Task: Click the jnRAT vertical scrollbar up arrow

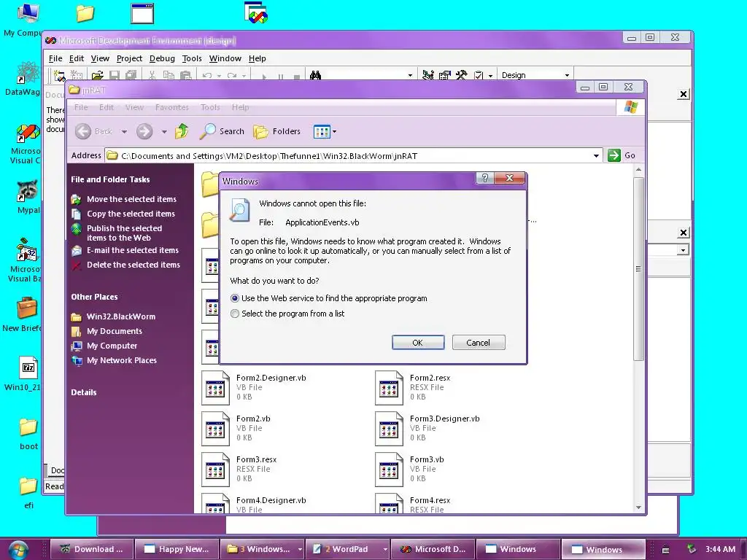Action: coord(638,169)
